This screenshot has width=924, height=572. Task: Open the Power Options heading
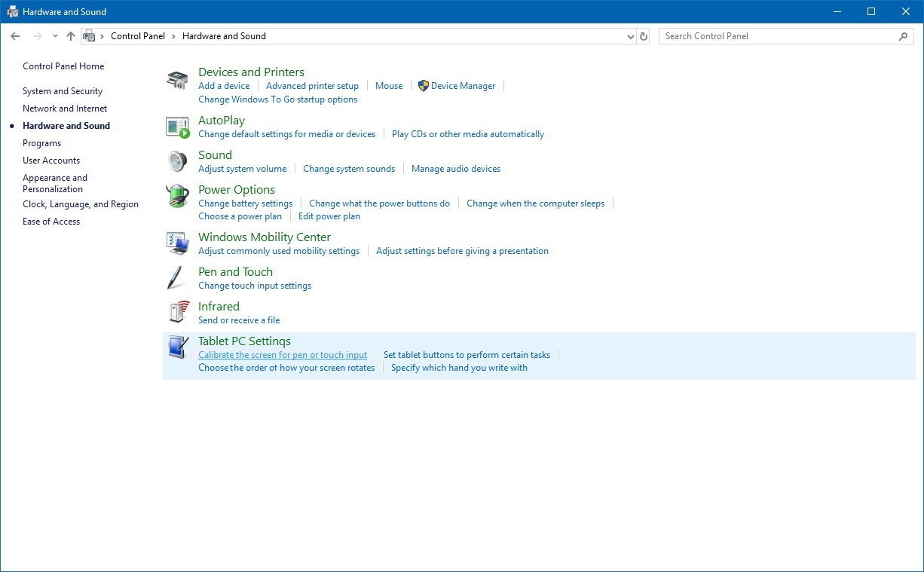[237, 190]
